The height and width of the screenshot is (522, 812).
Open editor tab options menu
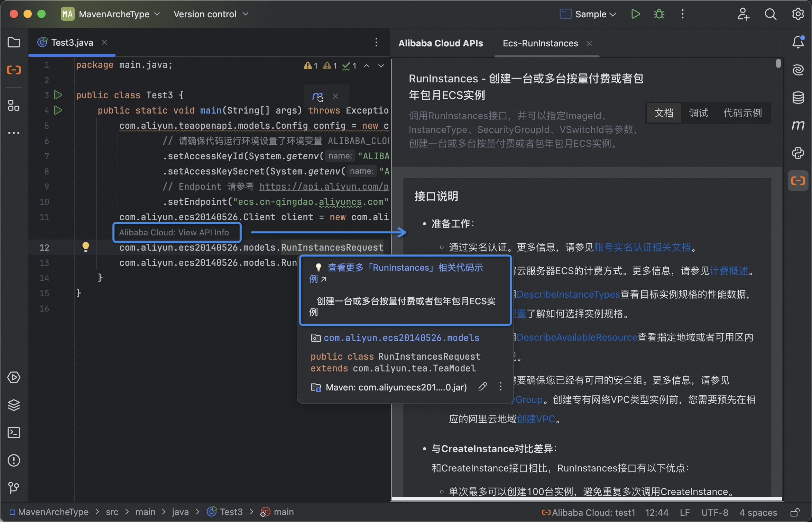coord(376,43)
